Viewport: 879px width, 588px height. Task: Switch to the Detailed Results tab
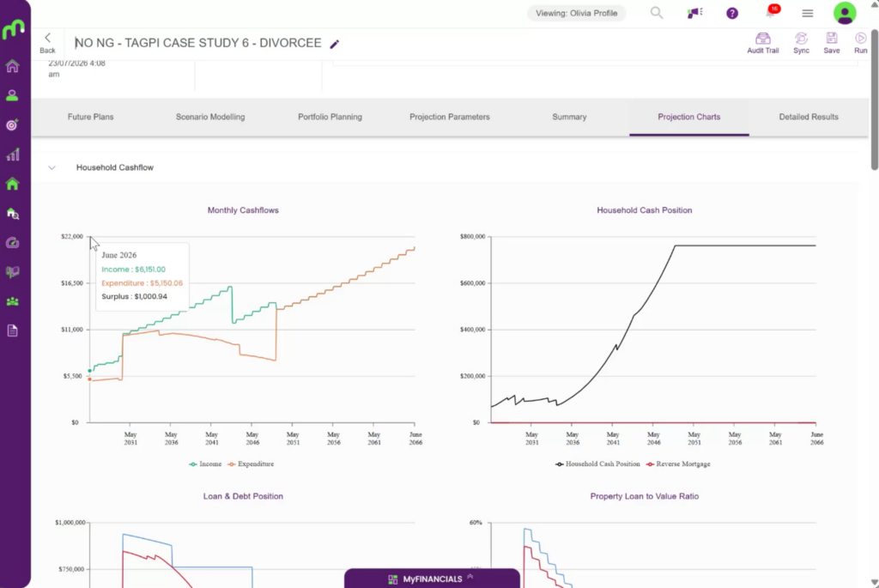tap(809, 117)
